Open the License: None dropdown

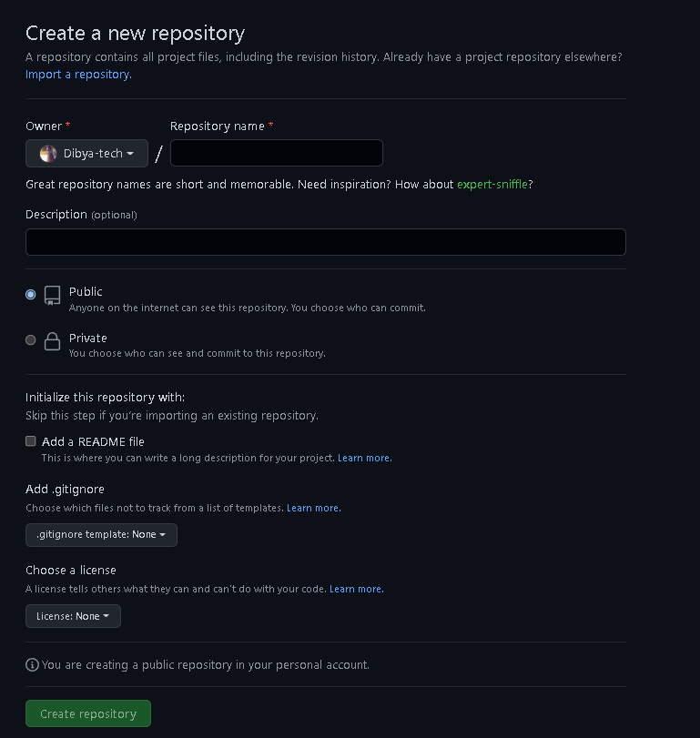pos(73,616)
